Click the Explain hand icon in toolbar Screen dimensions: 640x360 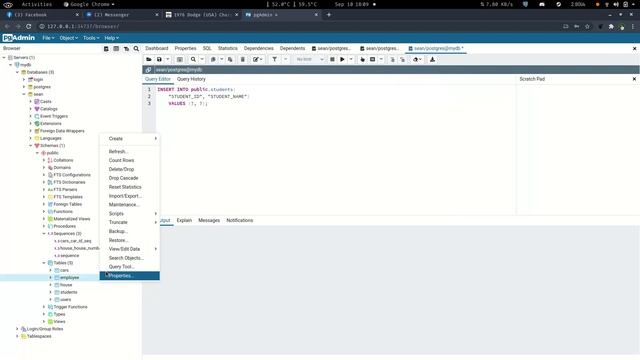pyautogui.click(x=362, y=60)
